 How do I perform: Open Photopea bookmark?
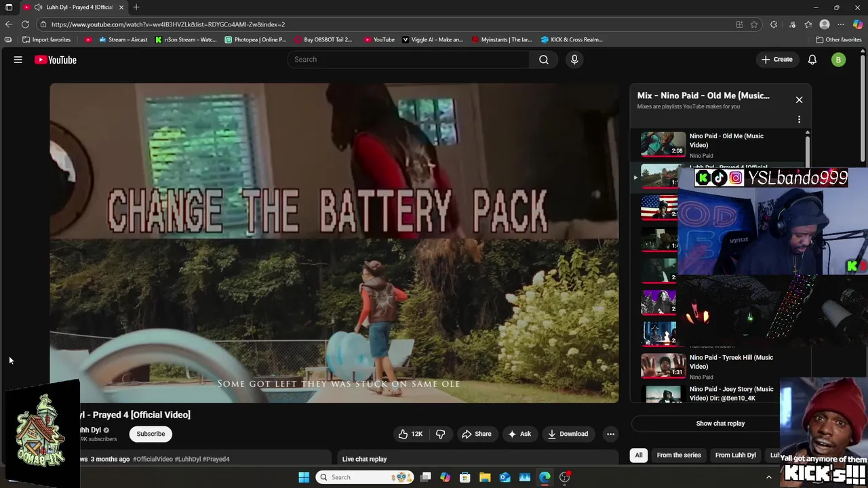point(256,39)
